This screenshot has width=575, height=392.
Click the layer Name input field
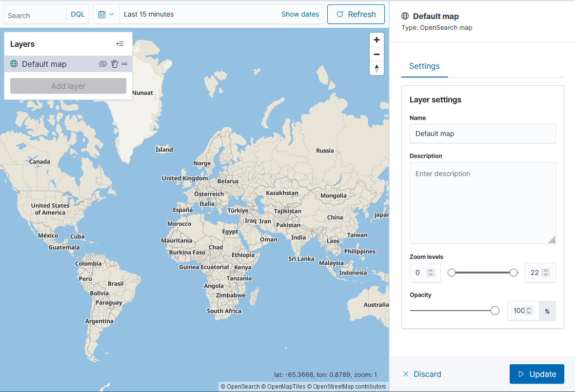click(482, 134)
